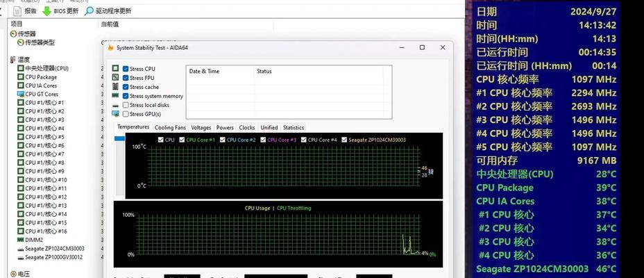Select CPU #1/核心 #12 row
This screenshot has width=644, height=278.
42,197
